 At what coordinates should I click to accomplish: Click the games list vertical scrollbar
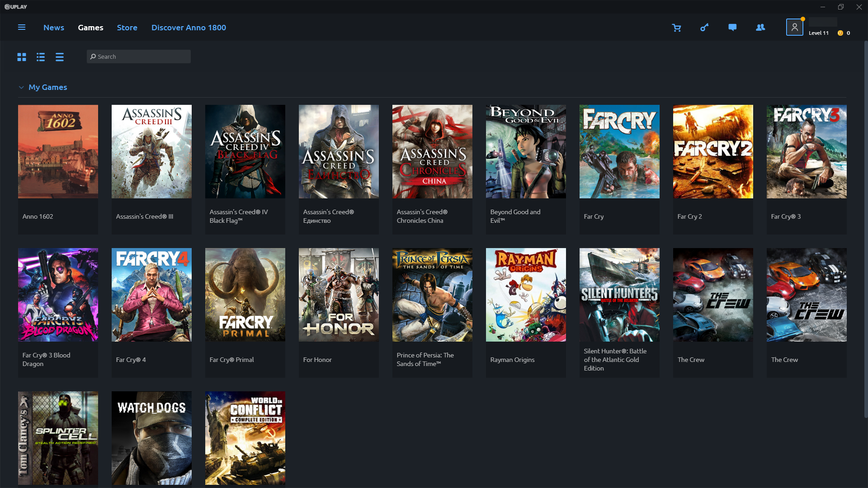coord(866,230)
